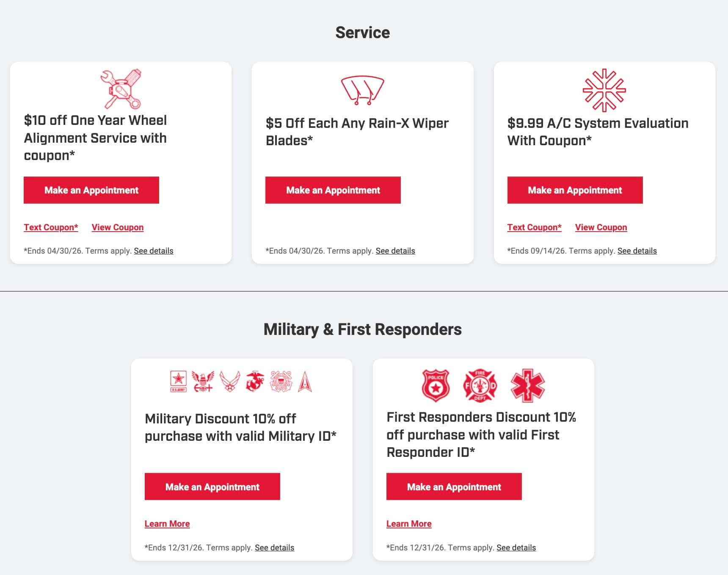728x575 pixels.
Task: Click the police badge icon
Action: [436, 385]
